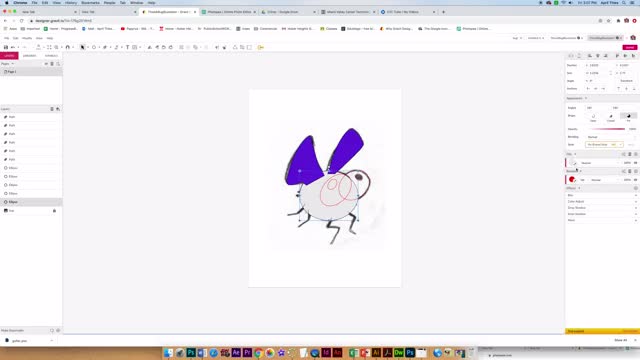640x360 pixels.
Task: Click the magnet Snapping icon
Action: (x=68, y=47)
